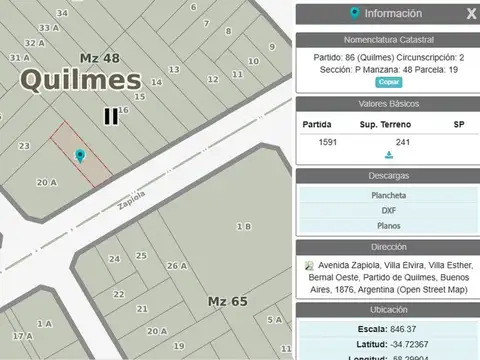Click the Zapiola street label
The width and height of the screenshot is (480, 360).
point(132,200)
